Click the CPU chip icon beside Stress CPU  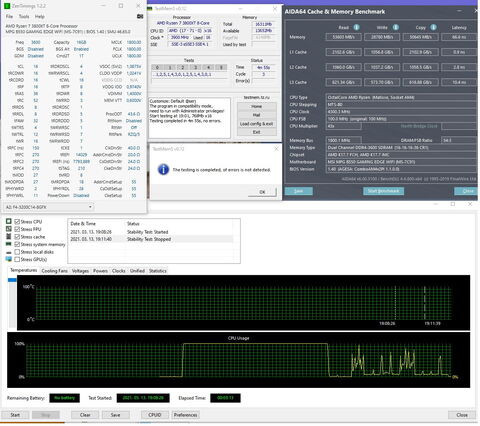(9, 221)
